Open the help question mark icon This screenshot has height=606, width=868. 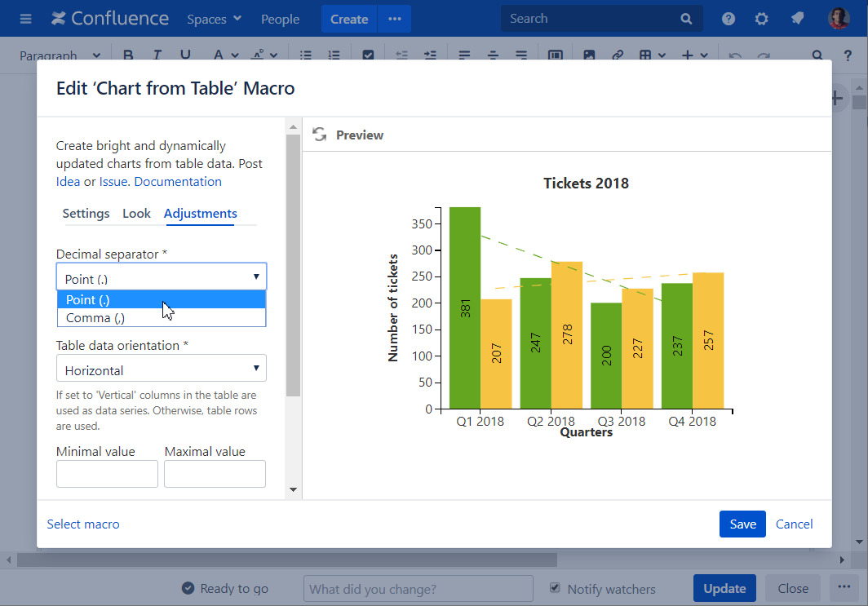728,19
